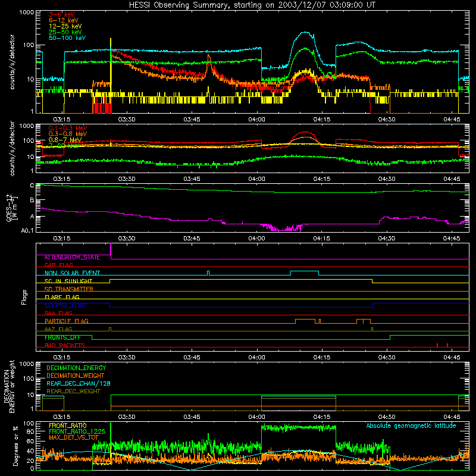Click the Degrees or % axis label
The width and height of the screenshot is (476, 476).
pos(15,446)
